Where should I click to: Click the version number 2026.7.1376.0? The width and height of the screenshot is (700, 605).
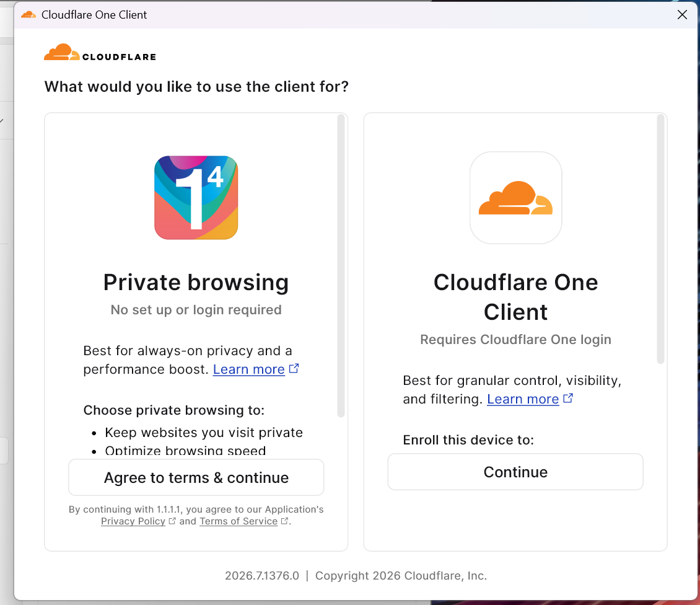click(x=262, y=575)
